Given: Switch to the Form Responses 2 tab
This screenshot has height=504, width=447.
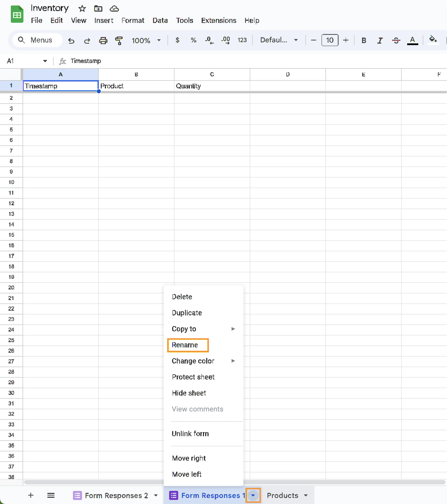Looking at the screenshot, I should [116, 495].
